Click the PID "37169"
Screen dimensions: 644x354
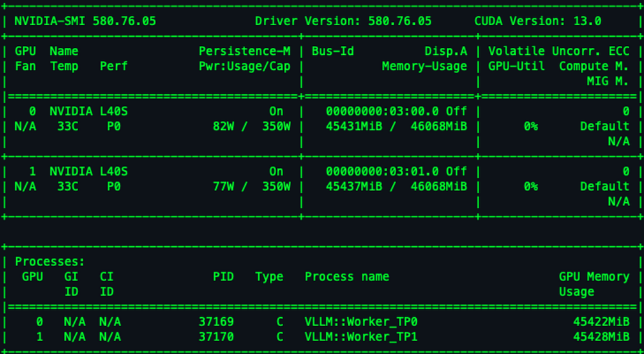216,322
